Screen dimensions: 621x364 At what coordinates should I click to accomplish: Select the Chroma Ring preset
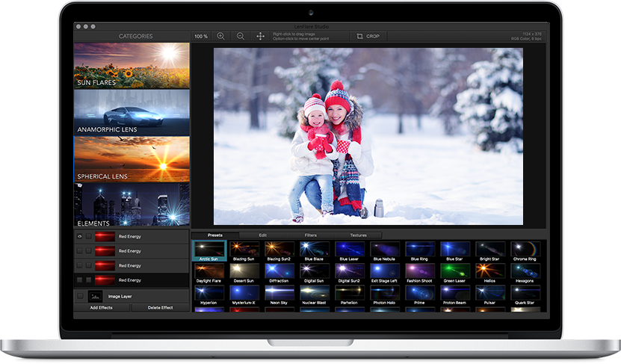pyautogui.click(x=525, y=250)
